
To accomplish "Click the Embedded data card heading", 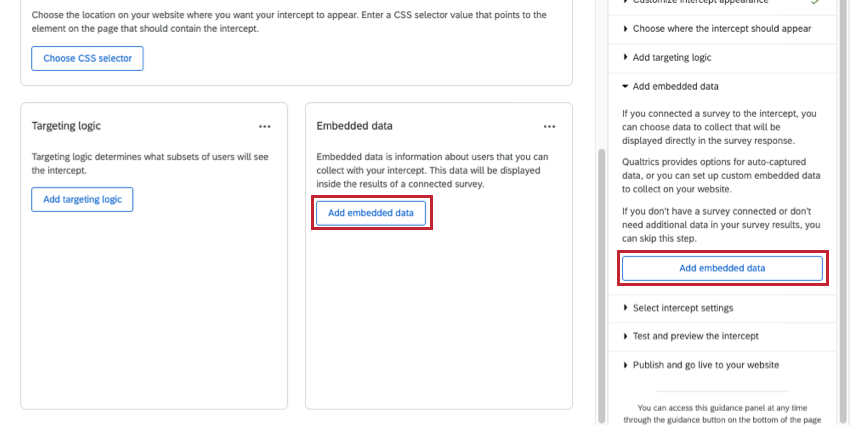I will [x=355, y=127].
